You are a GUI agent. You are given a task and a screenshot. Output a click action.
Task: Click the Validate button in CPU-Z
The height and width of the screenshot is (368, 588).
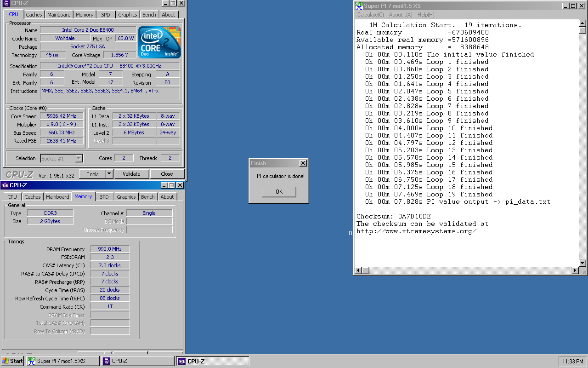131,174
